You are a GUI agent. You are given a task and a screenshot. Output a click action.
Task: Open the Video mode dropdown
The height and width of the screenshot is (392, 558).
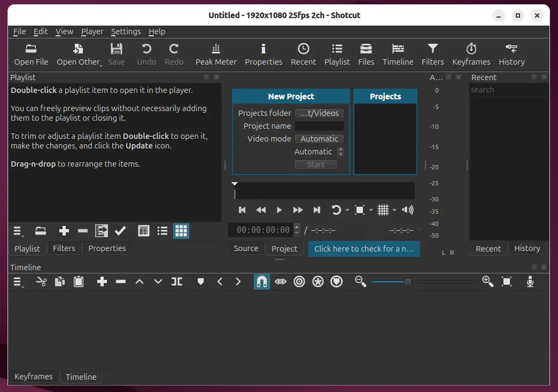319,138
